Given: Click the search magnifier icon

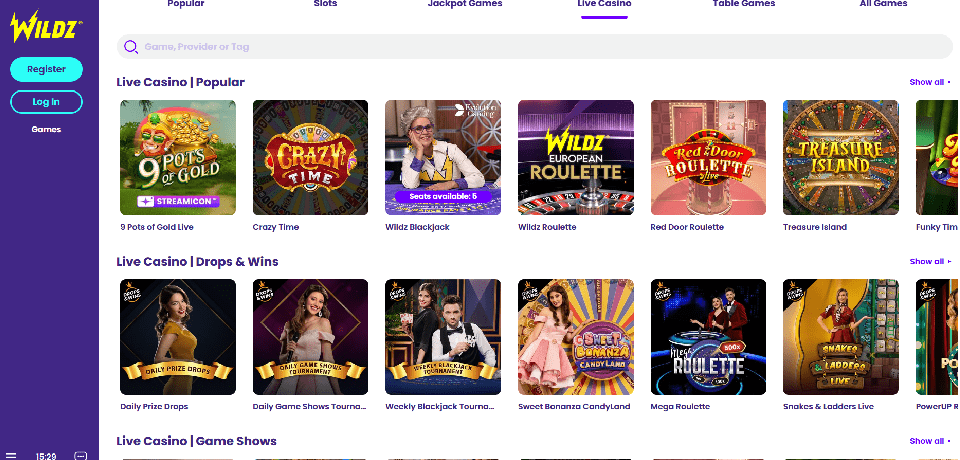Looking at the screenshot, I should click(130, 47).
